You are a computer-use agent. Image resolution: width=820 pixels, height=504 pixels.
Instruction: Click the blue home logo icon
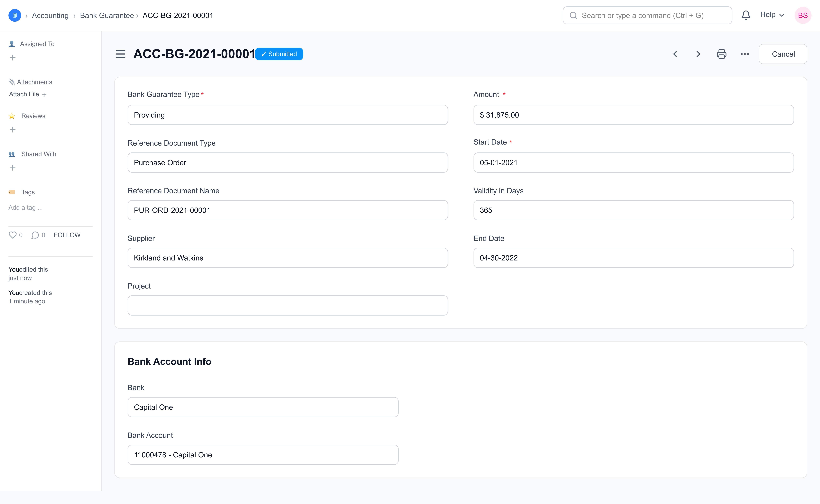click(15, 15)
